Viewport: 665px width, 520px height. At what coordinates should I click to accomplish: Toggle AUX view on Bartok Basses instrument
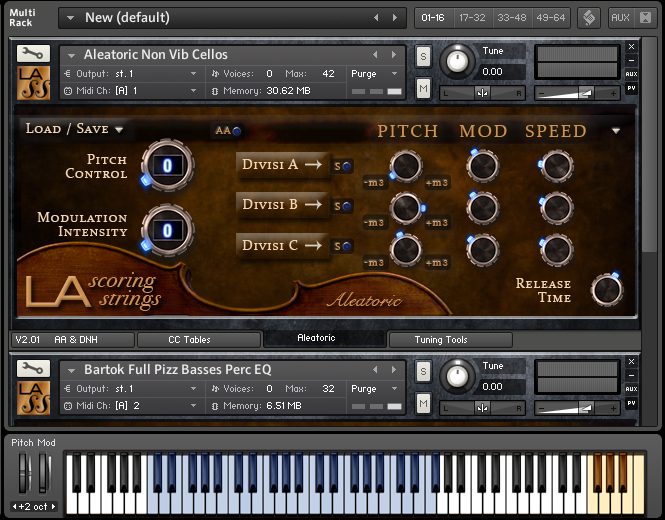coord(631,389)
